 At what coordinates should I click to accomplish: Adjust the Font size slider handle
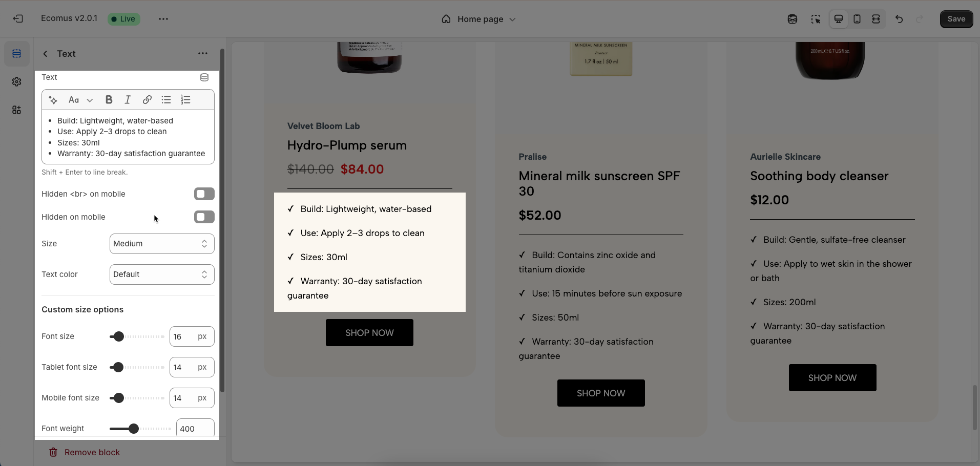119,336
